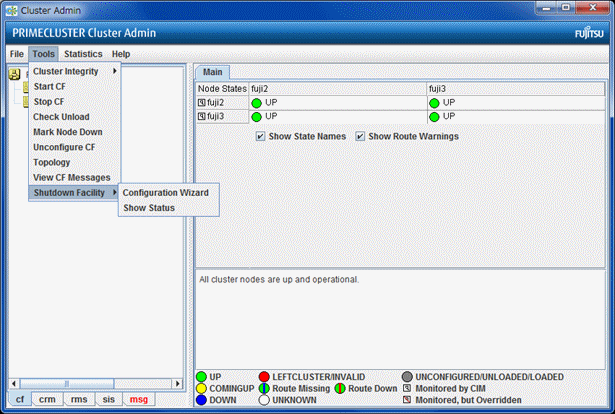This screenshot has height=414, width=615.
Task: Click the Cluster Admin title bar app icon
Action: (x=12, y=11)
